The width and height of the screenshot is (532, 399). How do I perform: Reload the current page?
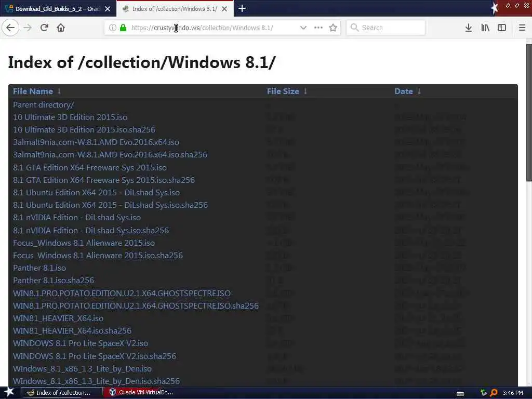[44, 28]
